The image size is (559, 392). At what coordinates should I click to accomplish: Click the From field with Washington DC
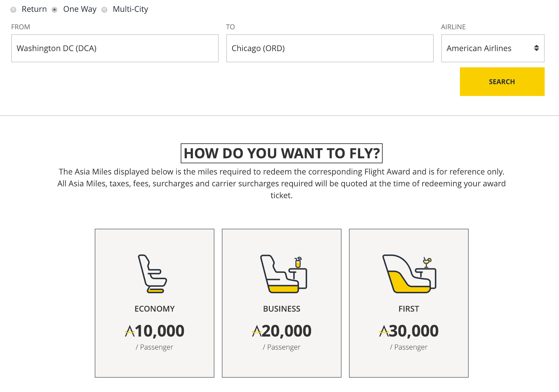[115, 48]
